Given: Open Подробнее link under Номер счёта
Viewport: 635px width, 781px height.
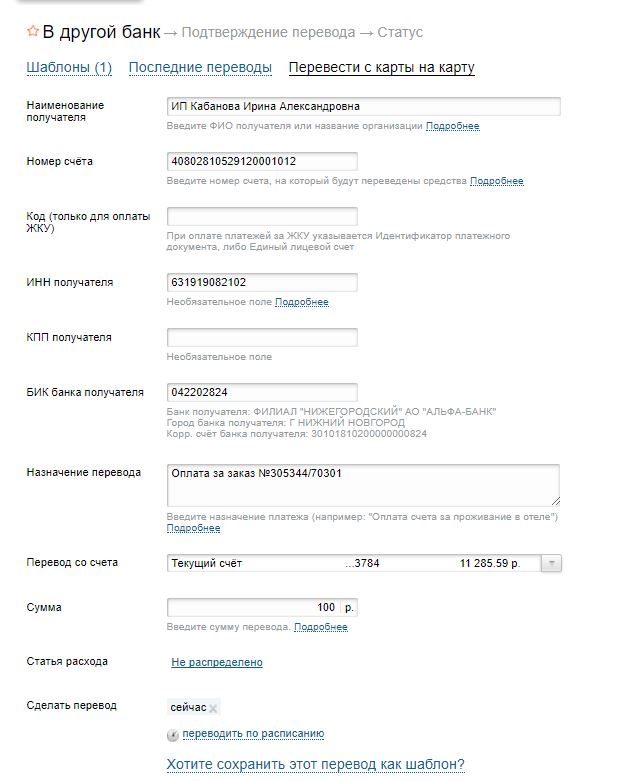Looking at the screenshot, I should tap(497, 181).
